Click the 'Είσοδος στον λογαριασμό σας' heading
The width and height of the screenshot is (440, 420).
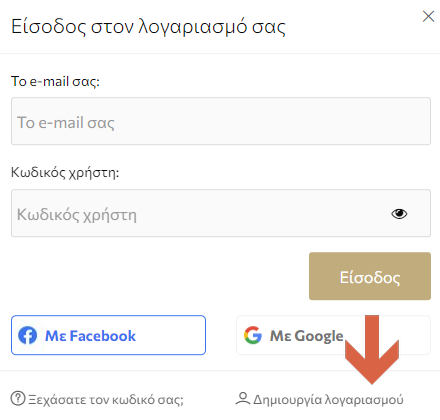point(148,27)
